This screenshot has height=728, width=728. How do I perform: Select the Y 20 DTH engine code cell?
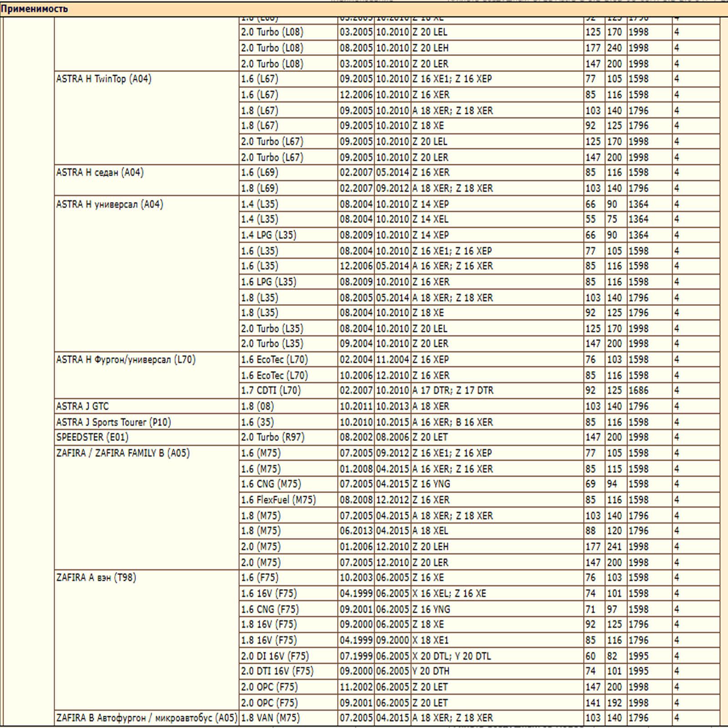pos(431,671)
